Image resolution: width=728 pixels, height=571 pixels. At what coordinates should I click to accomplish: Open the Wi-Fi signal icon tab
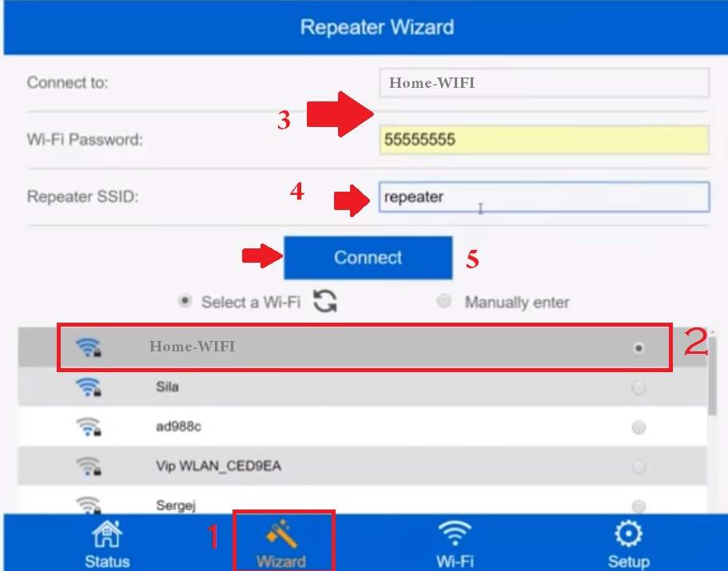pyautogui.click(x=455, y=533)
